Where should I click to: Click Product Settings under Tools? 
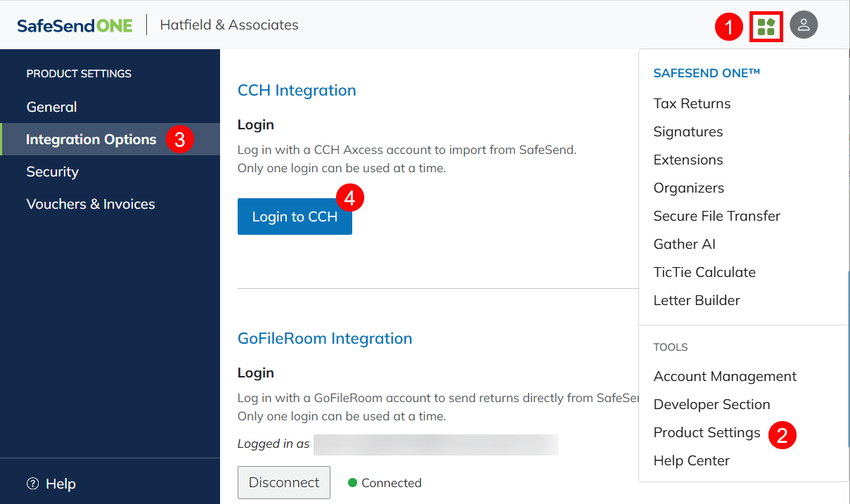(707, 432)
